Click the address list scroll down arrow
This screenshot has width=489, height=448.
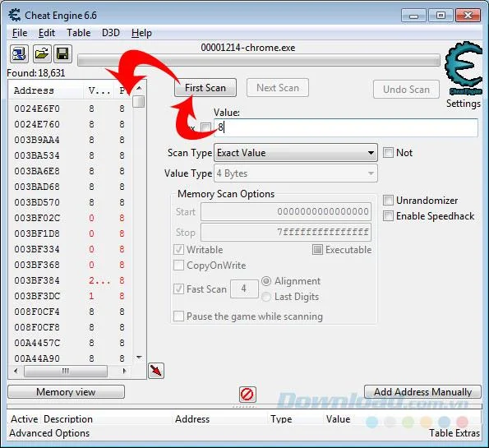pos(139,357)
